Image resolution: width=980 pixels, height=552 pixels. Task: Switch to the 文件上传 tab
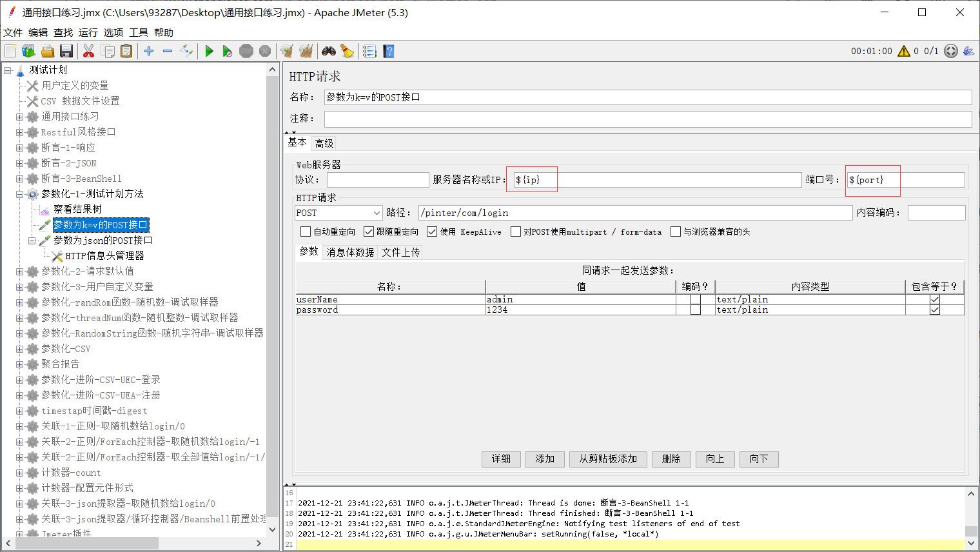(401, 252)
